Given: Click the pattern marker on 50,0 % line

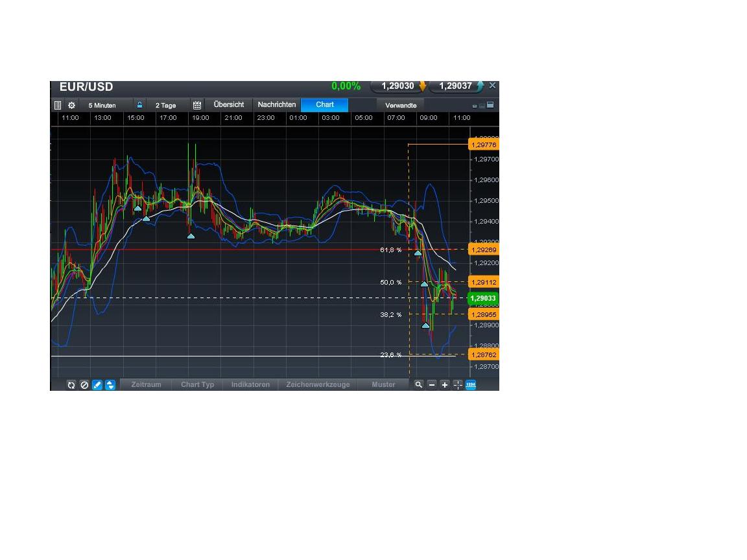Looking at the screenshot, I should pyautogui.click(x=424, y=284).
